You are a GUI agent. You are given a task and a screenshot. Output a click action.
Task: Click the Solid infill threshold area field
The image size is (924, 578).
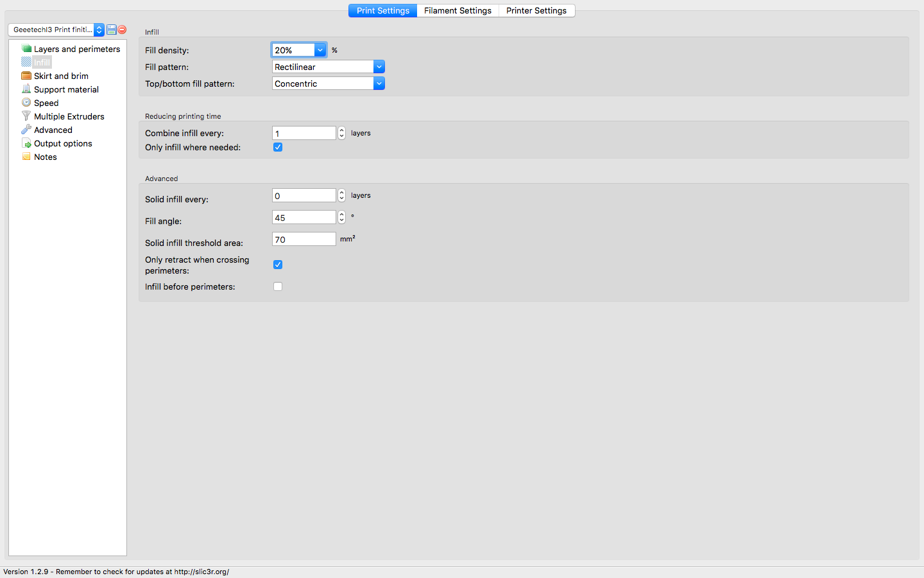coord(304,239)
